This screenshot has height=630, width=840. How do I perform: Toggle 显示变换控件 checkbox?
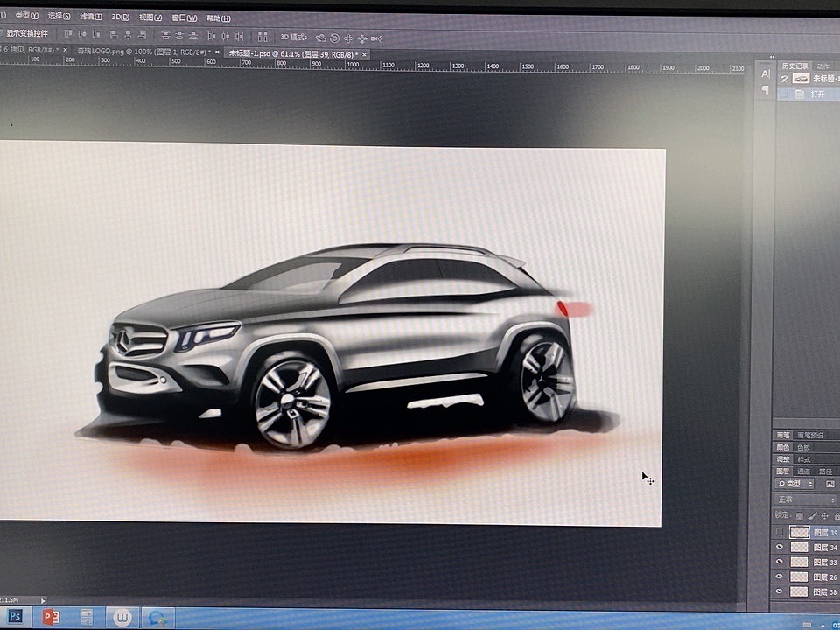pyautogui.click(x=2, y=33)
